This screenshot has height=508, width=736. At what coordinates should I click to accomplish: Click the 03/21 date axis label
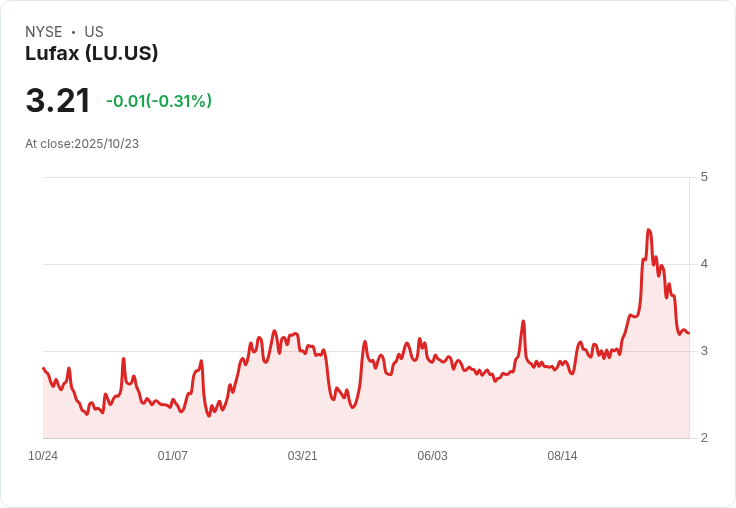pyautogui.click(x=302, y=456)
